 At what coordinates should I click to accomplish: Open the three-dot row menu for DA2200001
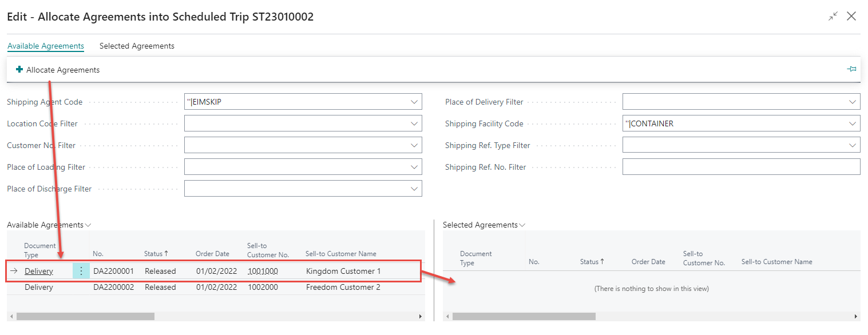81,271
